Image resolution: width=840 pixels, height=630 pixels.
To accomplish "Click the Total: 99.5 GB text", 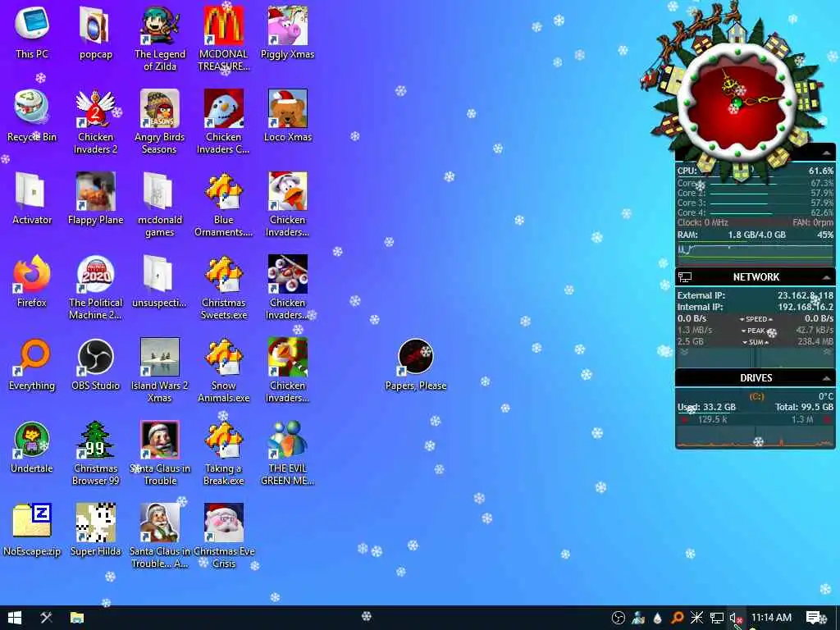I will coord(804,407).
